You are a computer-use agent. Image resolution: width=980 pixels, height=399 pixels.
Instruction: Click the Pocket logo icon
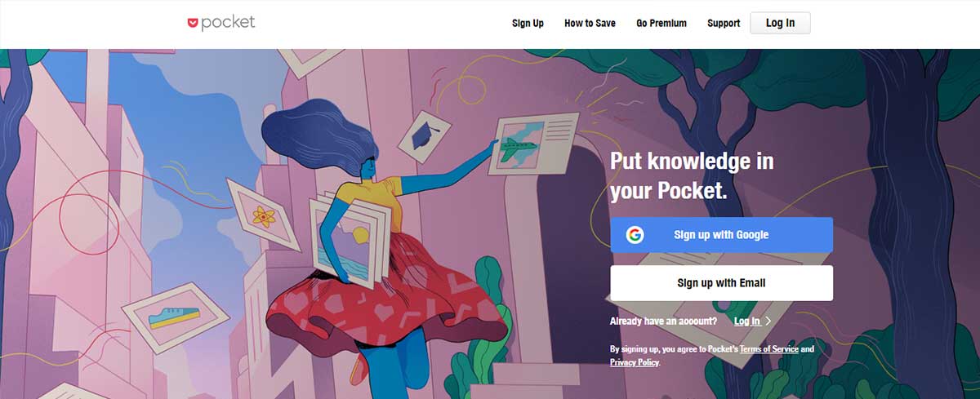coord(193,24)
